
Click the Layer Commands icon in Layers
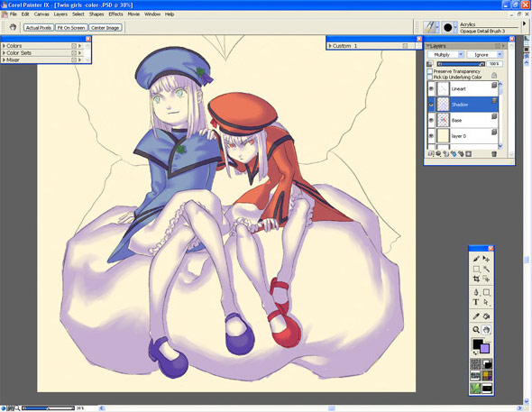431,154
